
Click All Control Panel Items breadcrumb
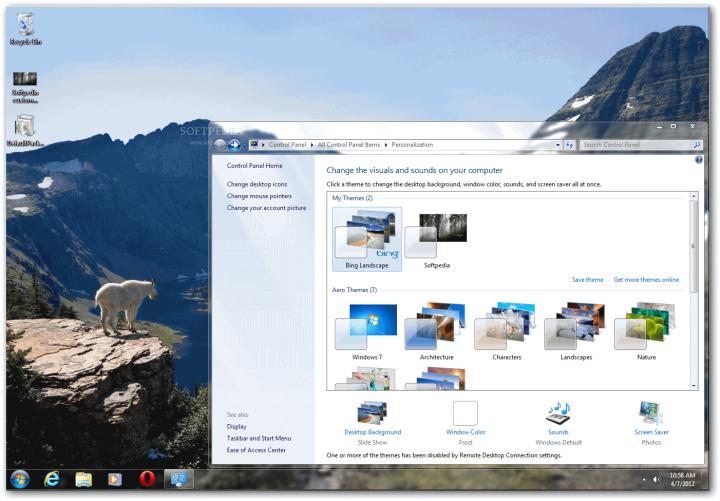349,145
